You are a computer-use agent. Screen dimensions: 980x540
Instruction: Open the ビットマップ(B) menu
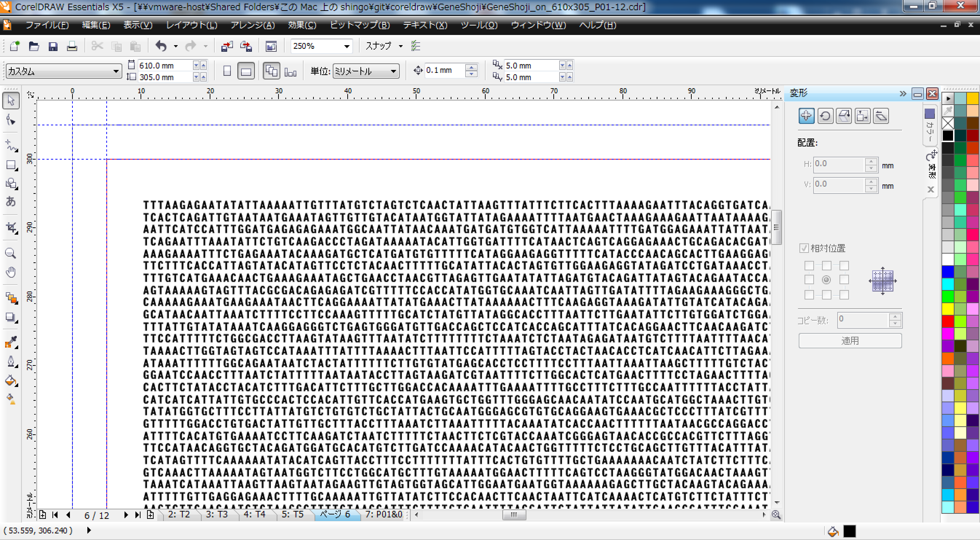(360, 25)
